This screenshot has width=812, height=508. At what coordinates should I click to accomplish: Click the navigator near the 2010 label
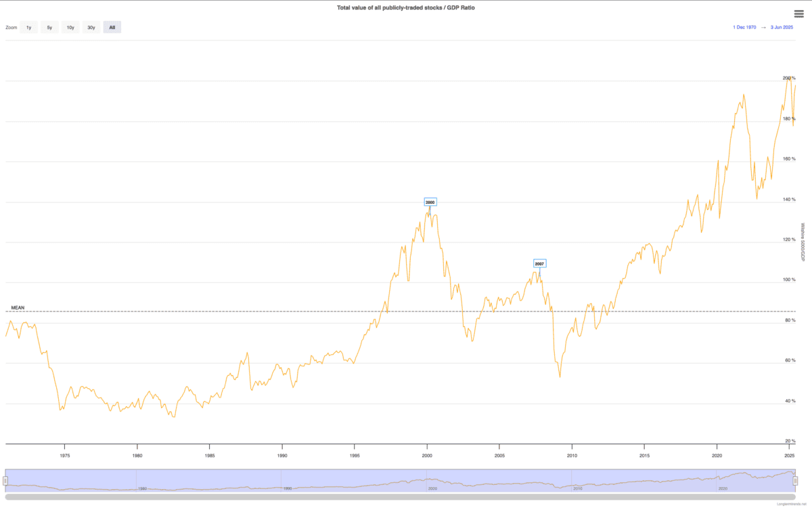click(577, 488)
